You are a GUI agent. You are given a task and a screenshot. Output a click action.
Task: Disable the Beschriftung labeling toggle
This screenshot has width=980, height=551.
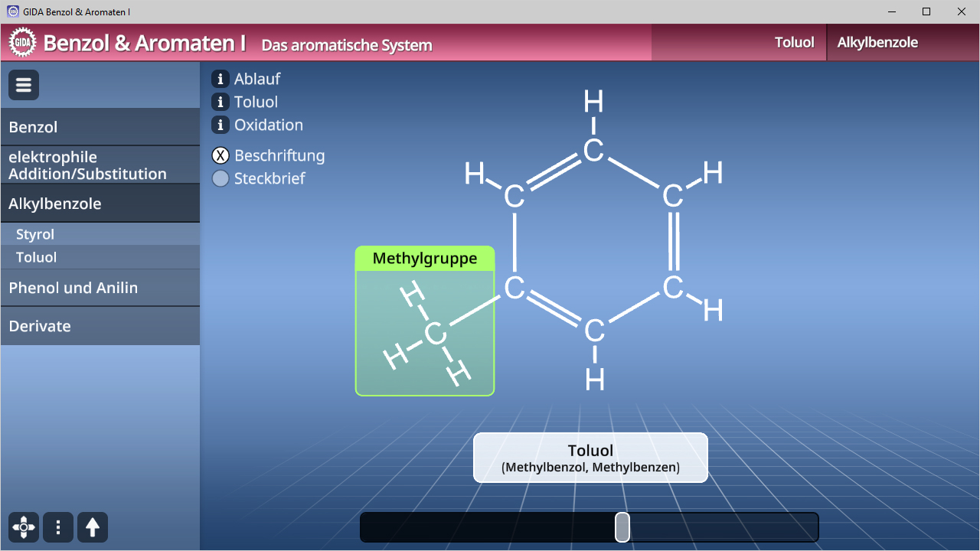tap(220, 155)
